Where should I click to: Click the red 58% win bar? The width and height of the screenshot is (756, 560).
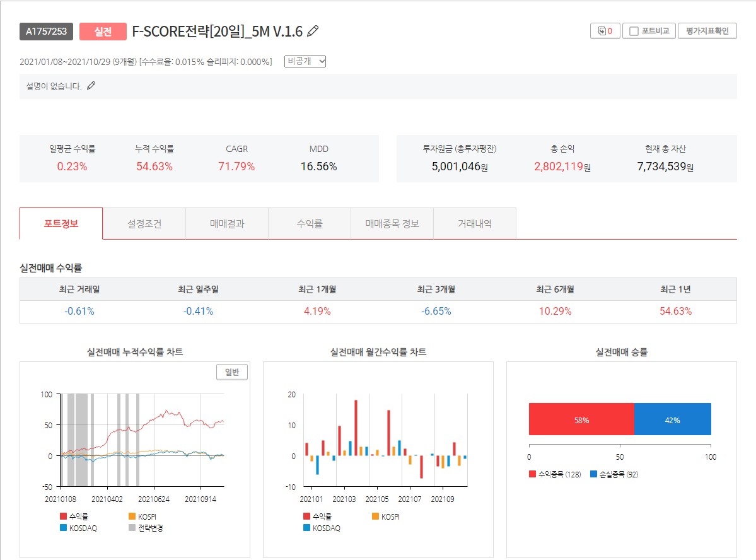click(x=581, y=419)
